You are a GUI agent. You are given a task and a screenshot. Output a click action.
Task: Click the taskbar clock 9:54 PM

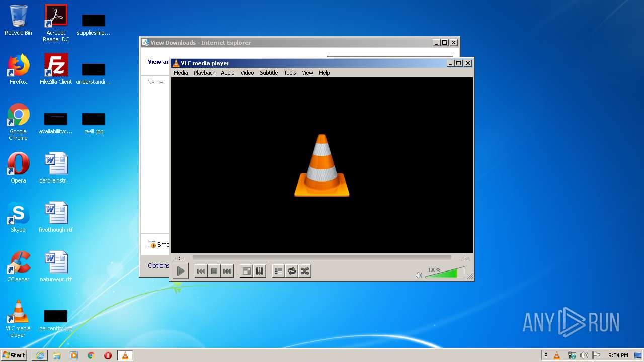tap(618, 355)
